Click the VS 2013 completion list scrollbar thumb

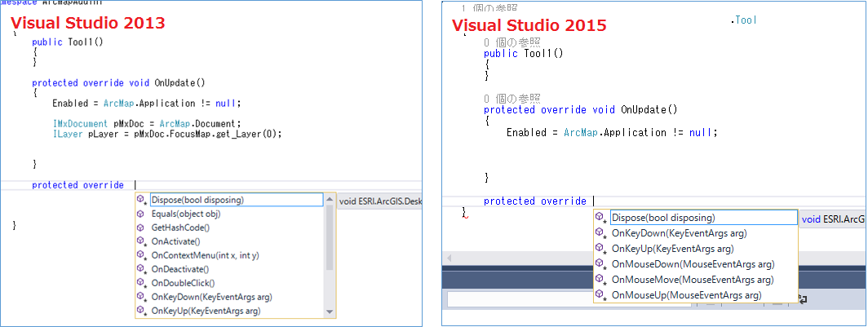click(x=330, y=238)
